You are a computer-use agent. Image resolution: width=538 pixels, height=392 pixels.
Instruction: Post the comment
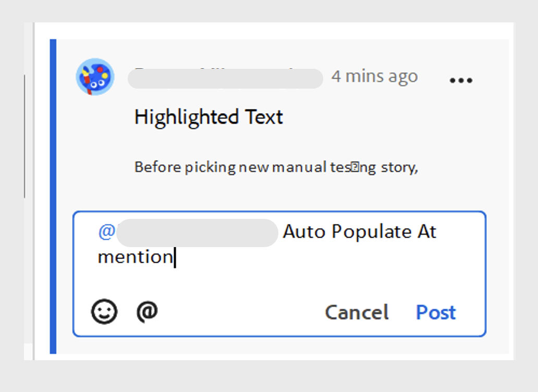pyautogui.click(x=436, y=312)
